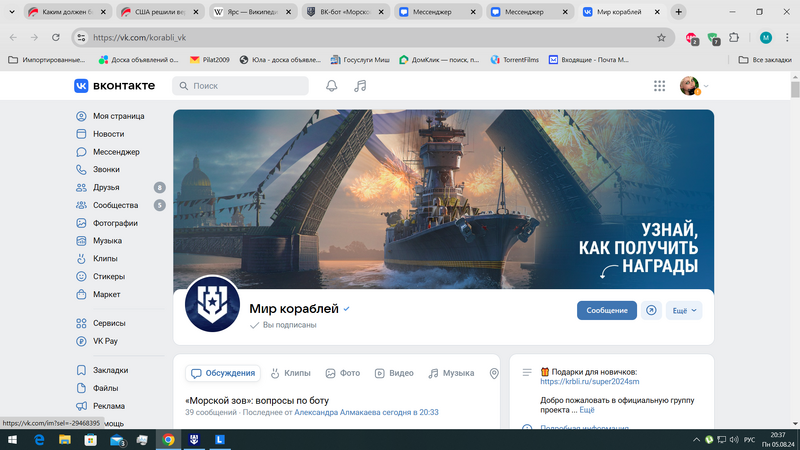Open Windows Start menu
This screenshot has width=800, height=450.
click(12, 440)
